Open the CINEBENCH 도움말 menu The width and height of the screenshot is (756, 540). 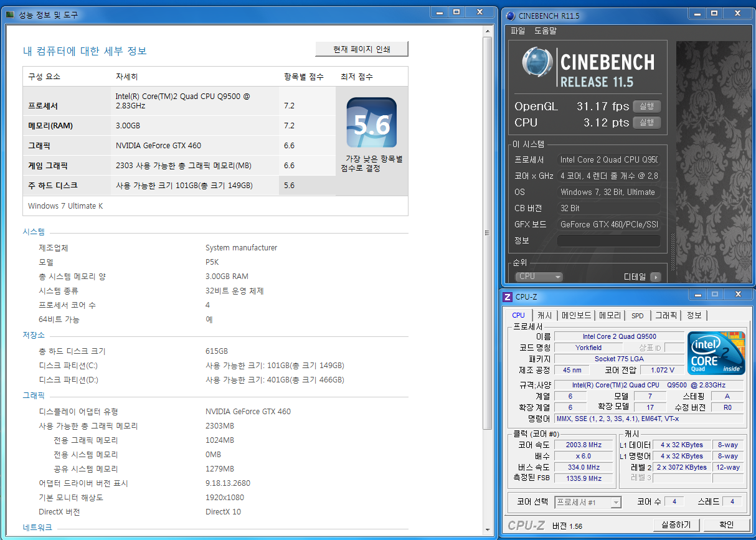pyautogui.click(x=546, y=31)
